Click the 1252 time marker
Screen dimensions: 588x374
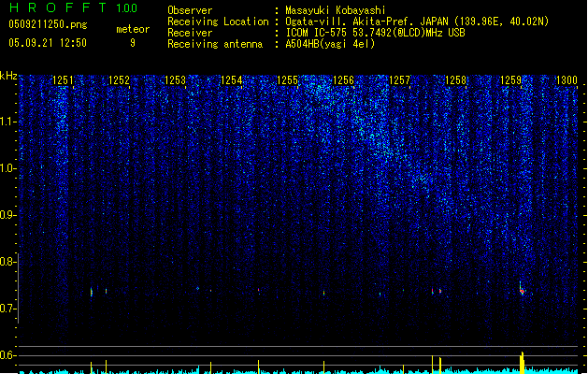click(119, 80)
